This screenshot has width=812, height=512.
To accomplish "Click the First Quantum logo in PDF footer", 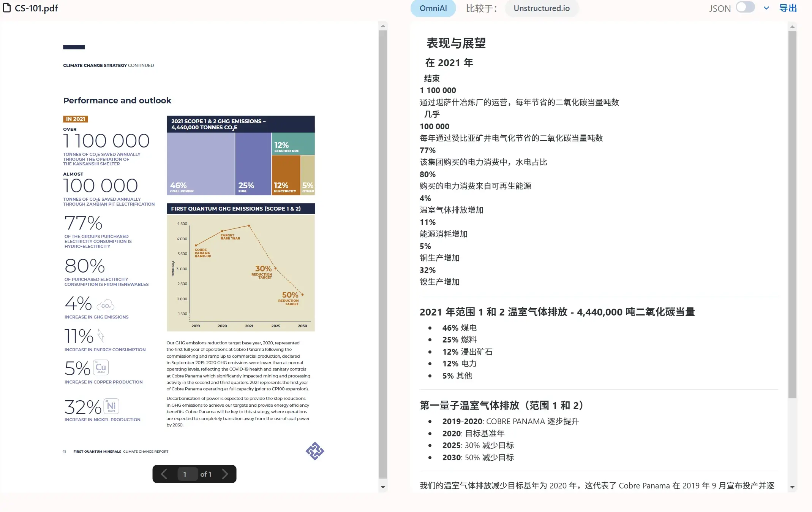I will point(315,451).
